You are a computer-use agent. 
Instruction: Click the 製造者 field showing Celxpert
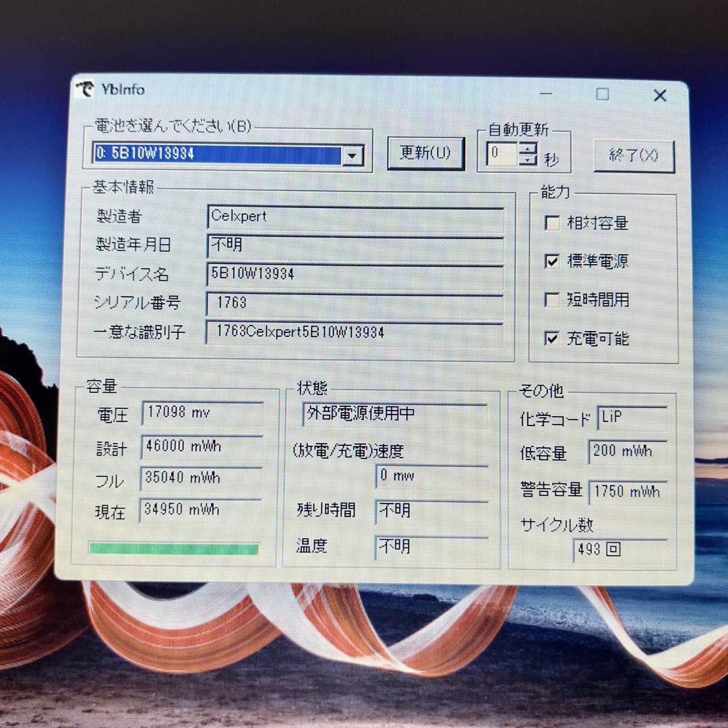pos(356,218)
